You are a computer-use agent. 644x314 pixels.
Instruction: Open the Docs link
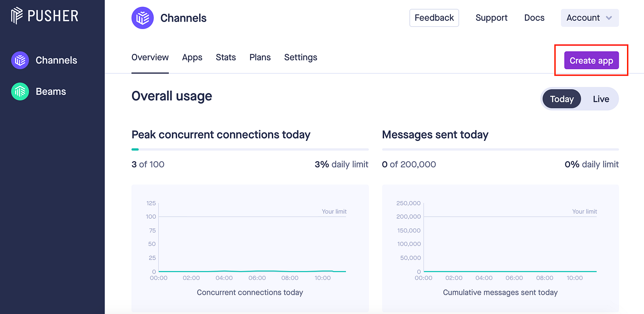(535, 18)
